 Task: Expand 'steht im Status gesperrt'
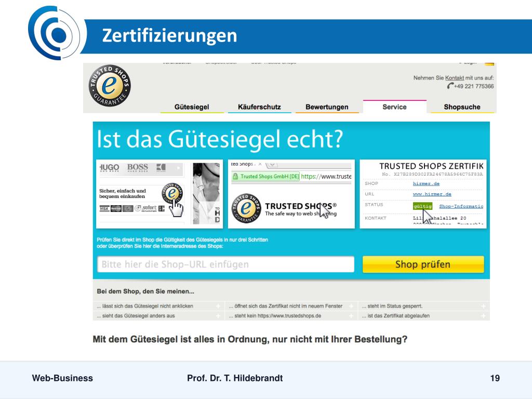[424, 306]
